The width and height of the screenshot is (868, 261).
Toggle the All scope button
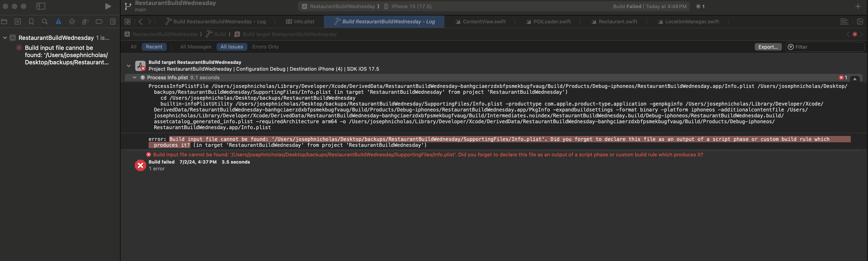pos(133,47)
